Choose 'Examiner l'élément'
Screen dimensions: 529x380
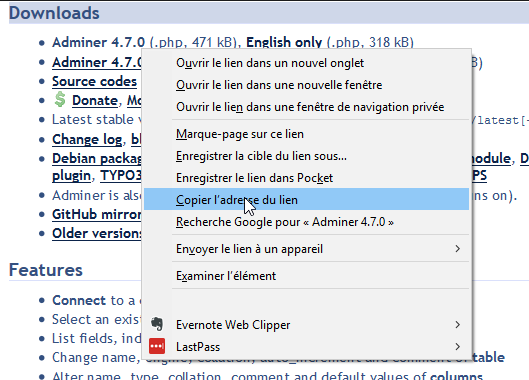click(x=306, y=276)
